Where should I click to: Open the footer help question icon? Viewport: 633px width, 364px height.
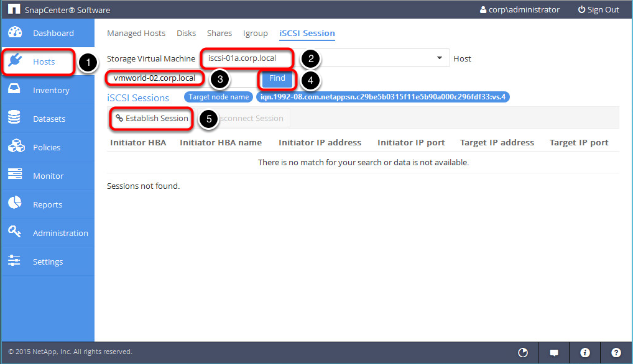[x=616, y=353]
